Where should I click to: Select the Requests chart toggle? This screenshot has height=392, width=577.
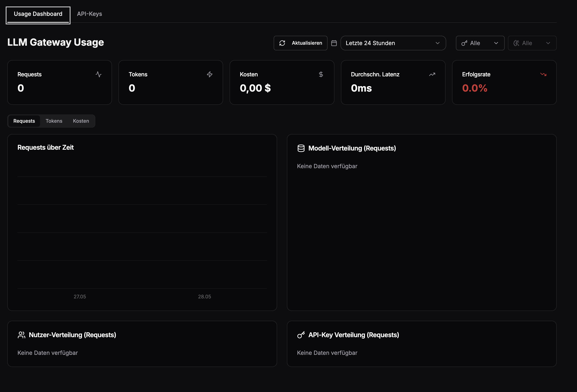click(x=24, y=121)
